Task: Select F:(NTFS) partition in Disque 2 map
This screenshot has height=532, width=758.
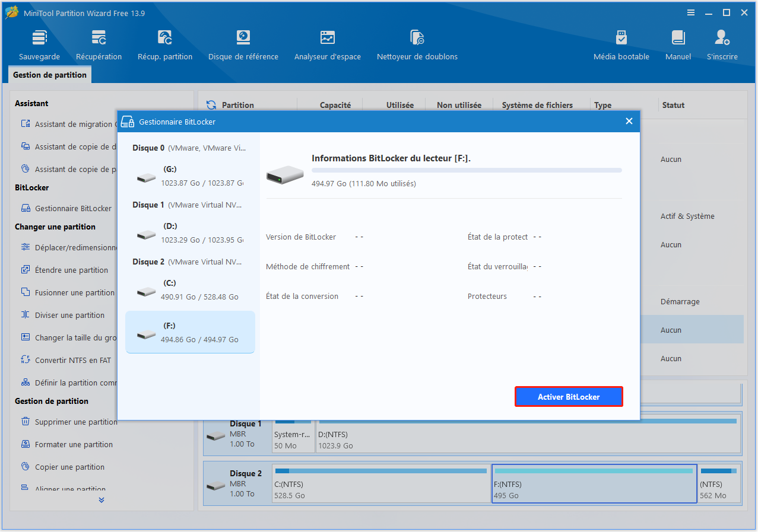Action: (594, 483)
